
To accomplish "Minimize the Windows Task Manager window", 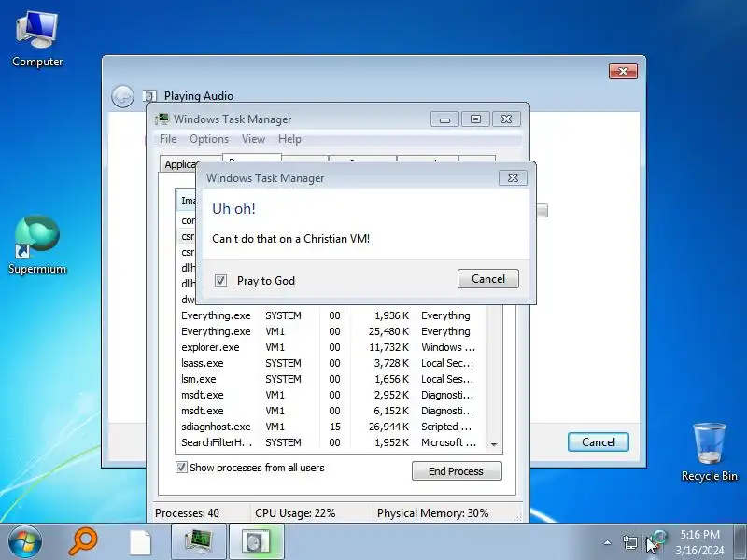I will click(444, 119).
